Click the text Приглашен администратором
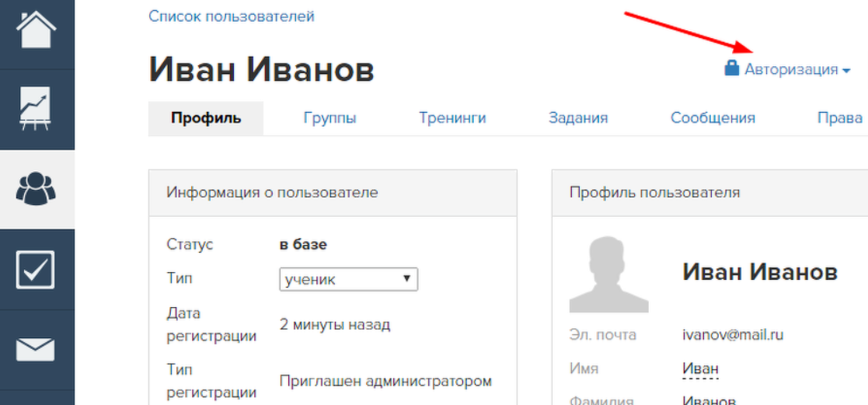 pyautogui.click(x=386, y=381)
